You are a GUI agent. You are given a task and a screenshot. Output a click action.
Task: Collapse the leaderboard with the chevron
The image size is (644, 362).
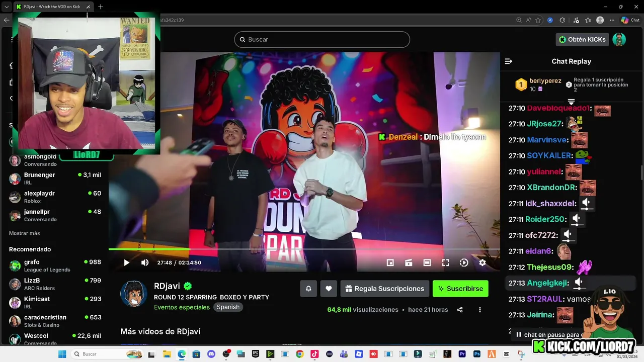(x=571, y=102)
